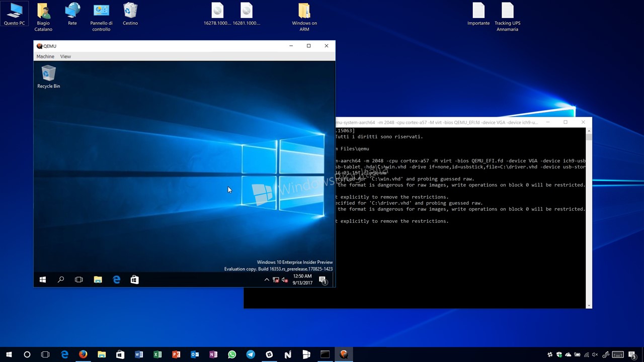Click Command Prompt scrollbar down arrow
Viewport: 644px width, 362px height.
click(x=589, y=305)
